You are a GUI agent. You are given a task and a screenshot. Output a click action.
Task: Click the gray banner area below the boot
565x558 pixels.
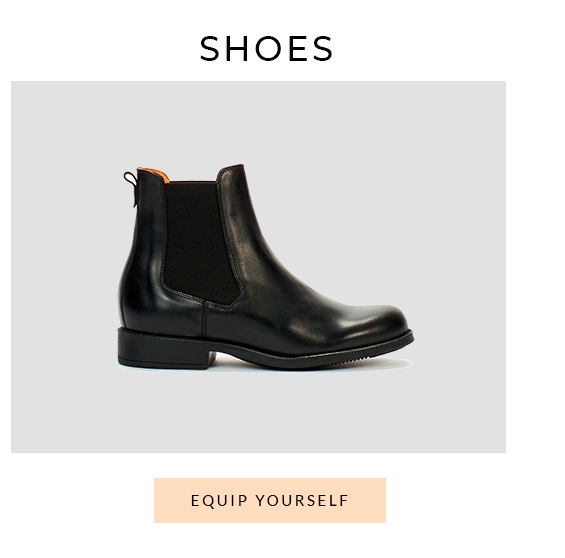(x=258, y=411)
